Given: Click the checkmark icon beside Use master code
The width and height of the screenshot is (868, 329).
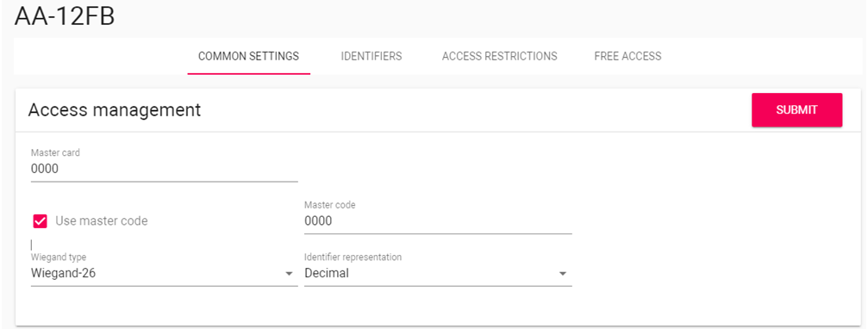Looking at the screenshot, I should pos(40,221).
